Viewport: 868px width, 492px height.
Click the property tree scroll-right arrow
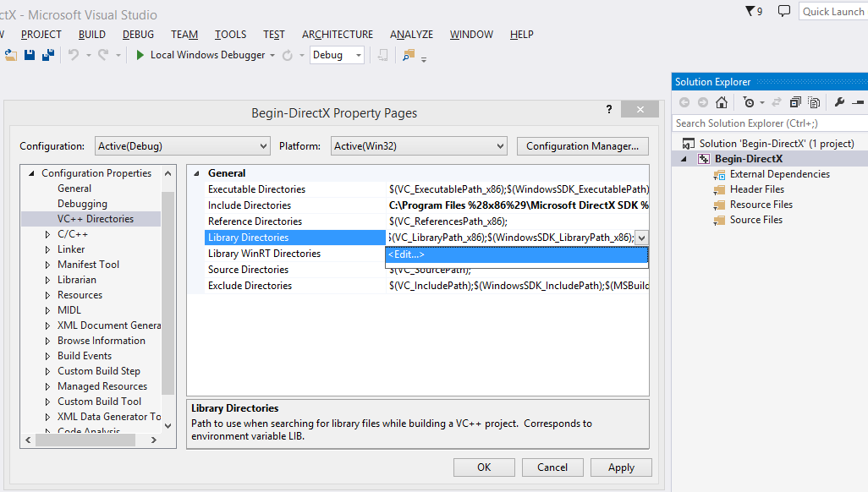pyautogui.click(x=154, y=440)
